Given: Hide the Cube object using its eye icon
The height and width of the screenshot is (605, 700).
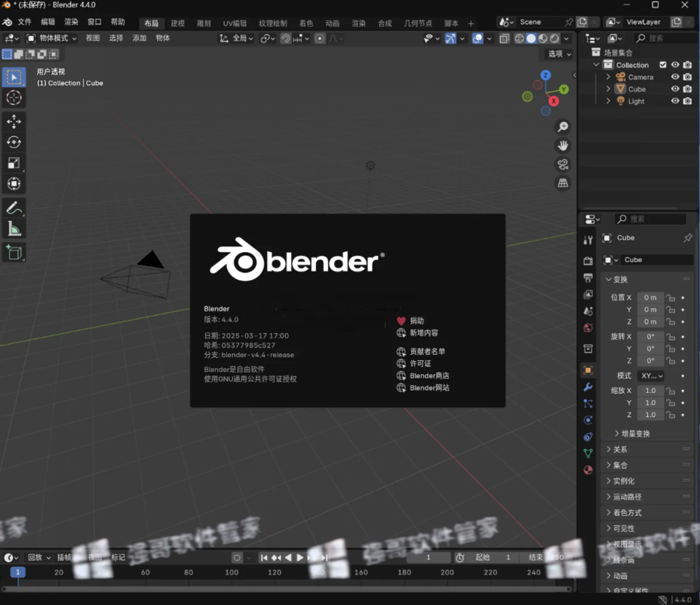Looking at the screenshot, I should [675, 89].
